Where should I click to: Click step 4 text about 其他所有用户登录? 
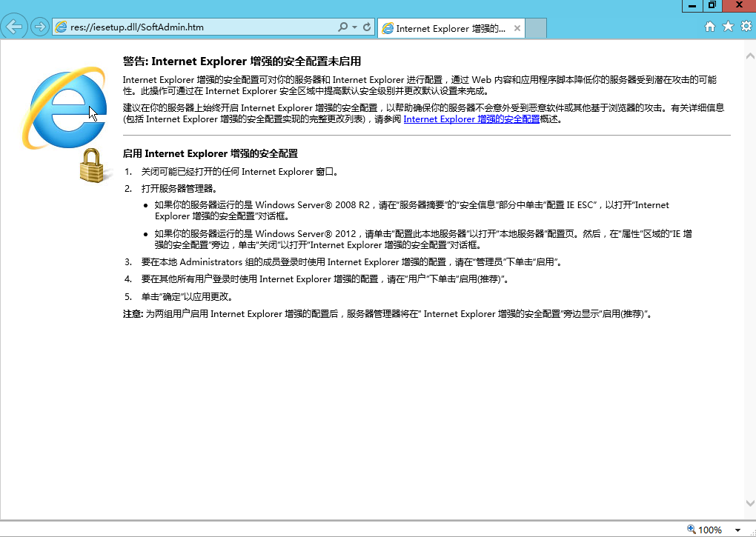point(325,278)
